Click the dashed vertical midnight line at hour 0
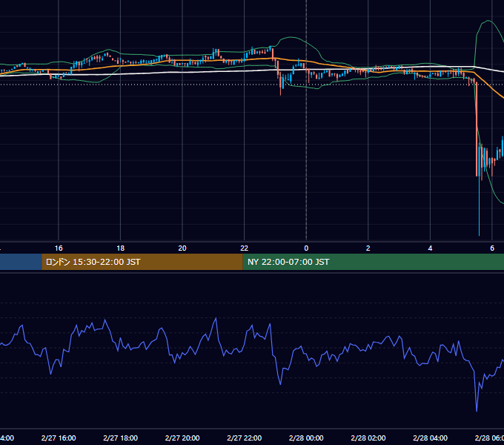The image size is (504, 445). [x=306, y=120]
